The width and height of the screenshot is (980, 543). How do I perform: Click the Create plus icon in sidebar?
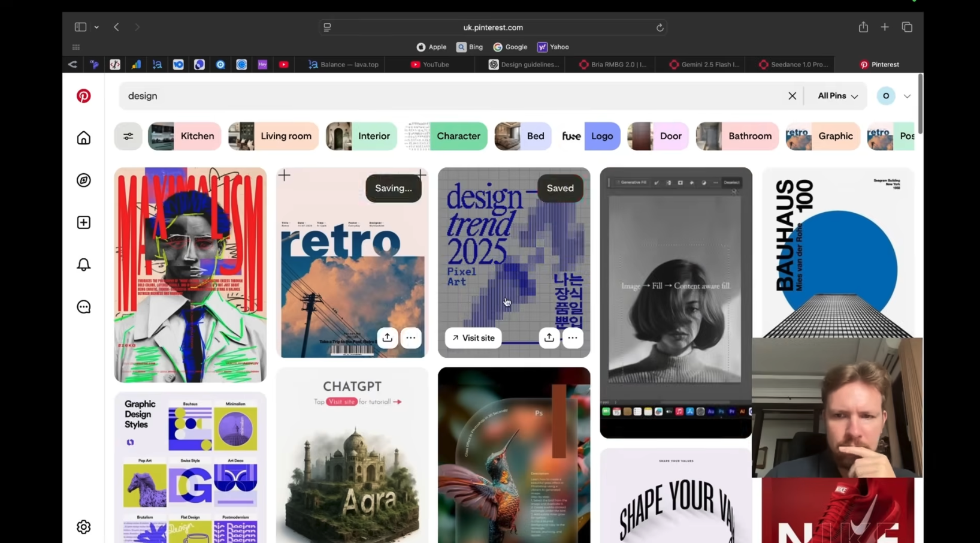click(84, 222)
